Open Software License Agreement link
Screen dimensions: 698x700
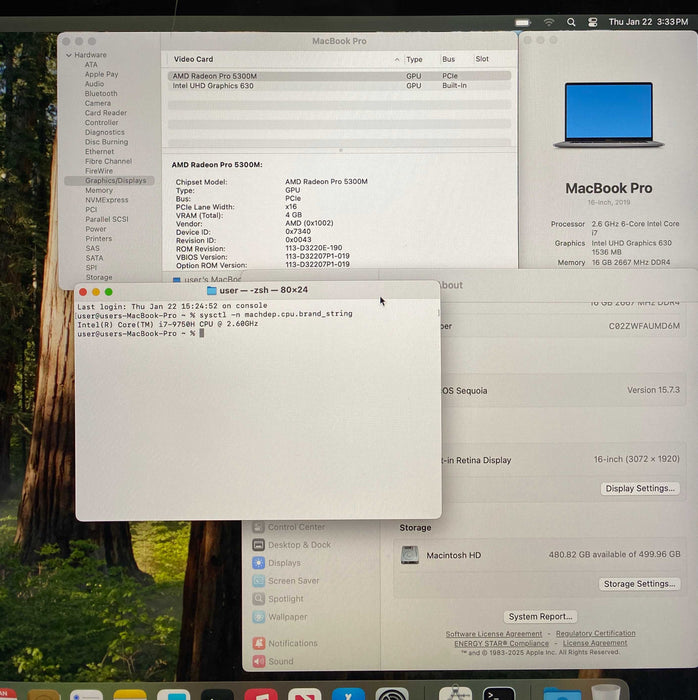(x=494, y=634)
